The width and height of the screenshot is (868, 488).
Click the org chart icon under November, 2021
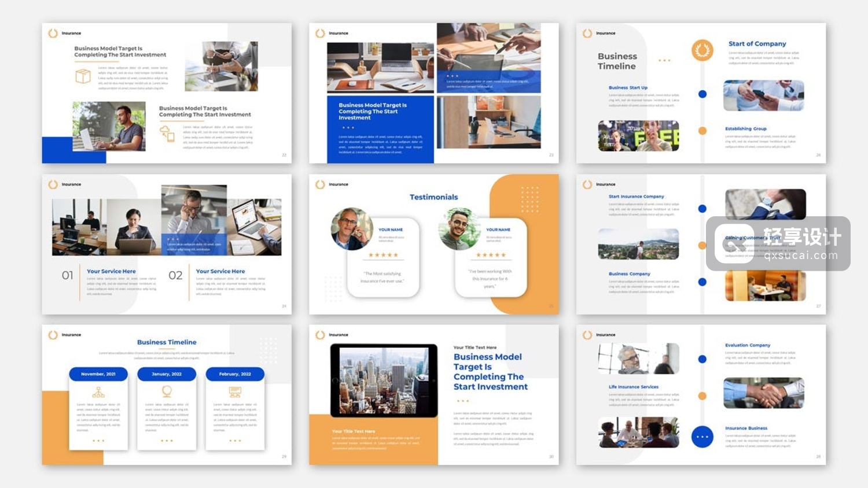click(x=98, y=392)
